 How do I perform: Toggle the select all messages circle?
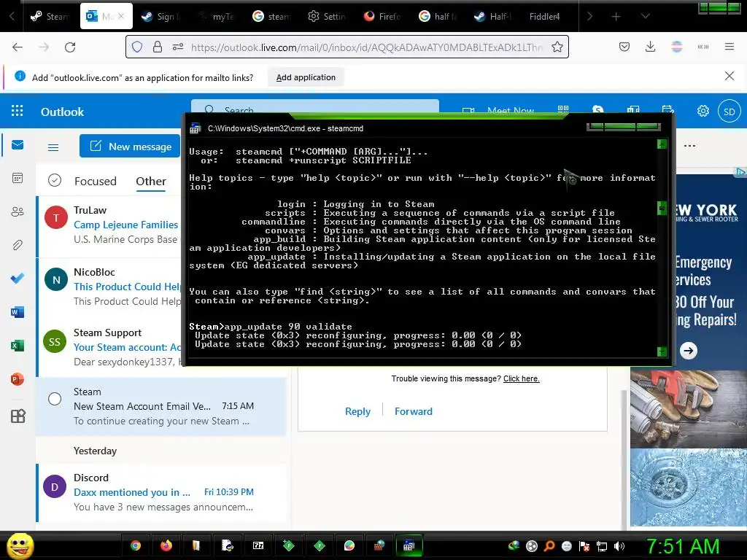click(x=55, y=181)
